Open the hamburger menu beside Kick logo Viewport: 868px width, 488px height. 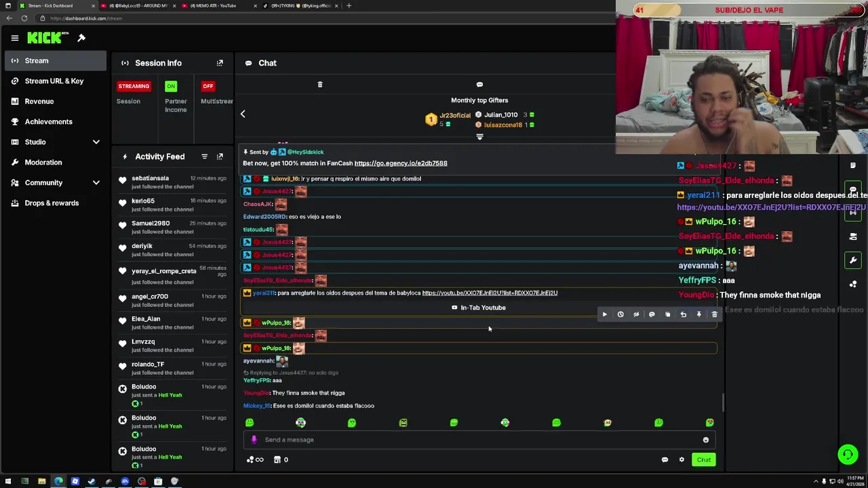click(x=14, y=38)
